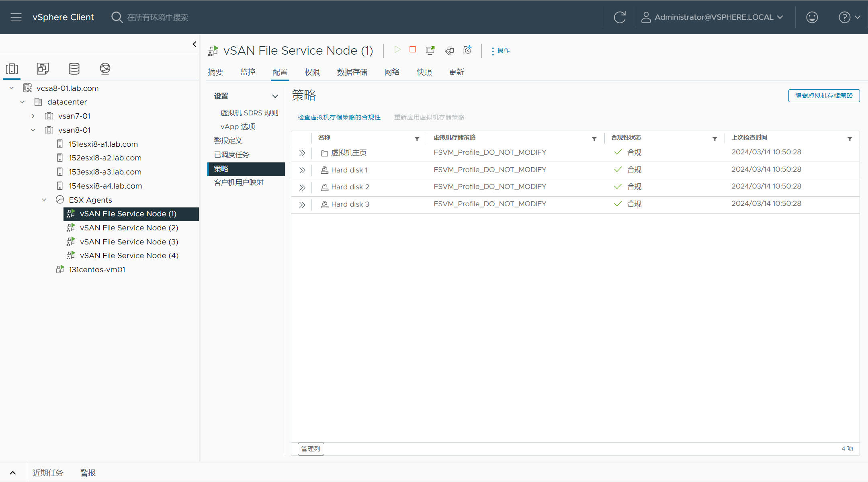
Task: Select vSAN File Service Node (3)
Action: point(129,242)
